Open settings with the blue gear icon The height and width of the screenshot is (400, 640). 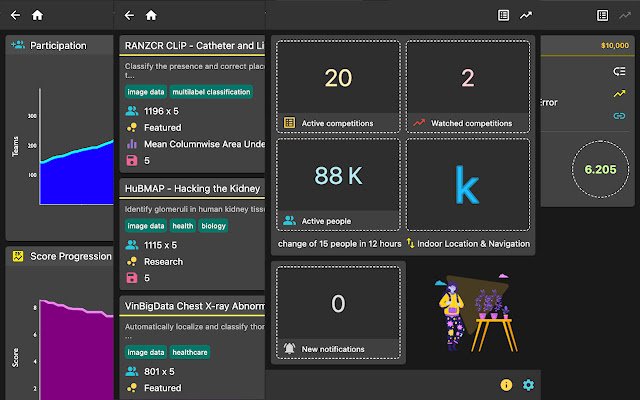pyautogui.click(x=528, y=385)
